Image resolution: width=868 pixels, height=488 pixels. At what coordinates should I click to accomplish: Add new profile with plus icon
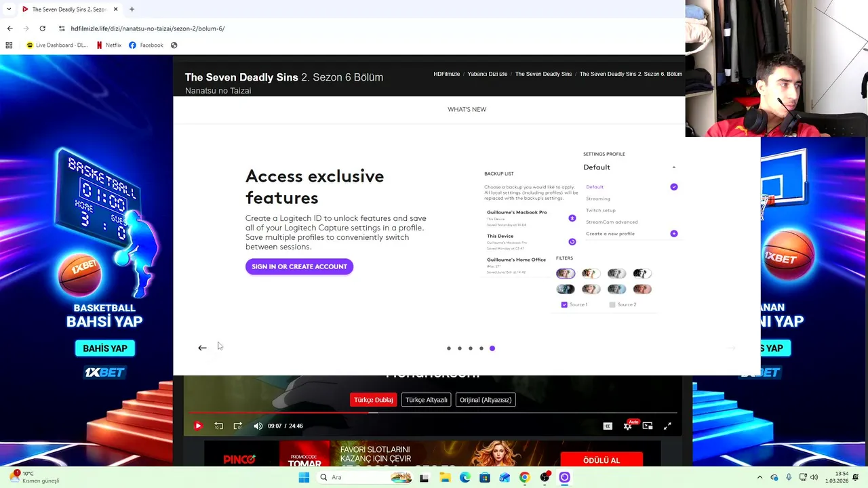[674, 233]
